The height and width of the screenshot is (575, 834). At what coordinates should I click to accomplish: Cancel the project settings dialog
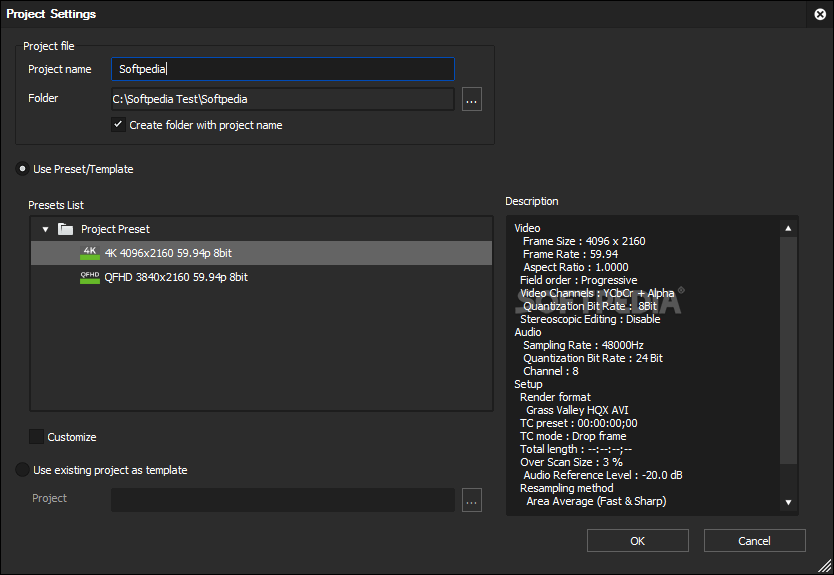754,541
